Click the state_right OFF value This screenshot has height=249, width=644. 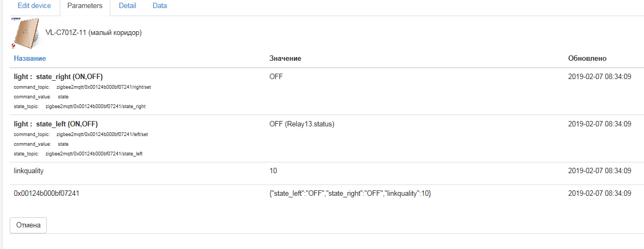coord(276,77)
